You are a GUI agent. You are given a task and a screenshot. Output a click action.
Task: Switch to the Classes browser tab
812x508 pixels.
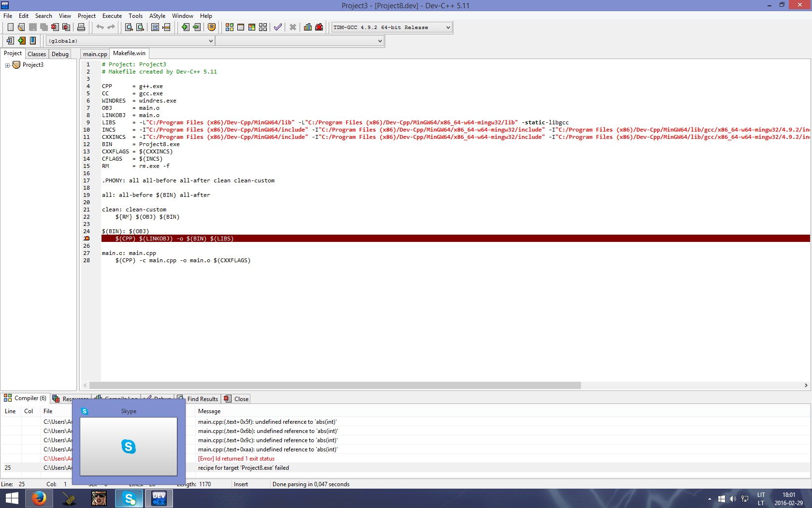(37, 54)
